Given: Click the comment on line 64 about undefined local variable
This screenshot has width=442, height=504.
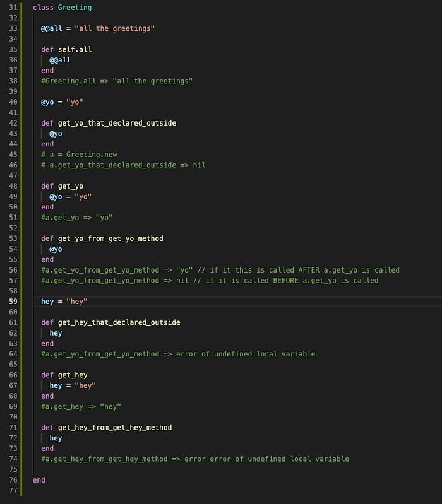Looking at the screenshot, I should (x=178, y=354).
